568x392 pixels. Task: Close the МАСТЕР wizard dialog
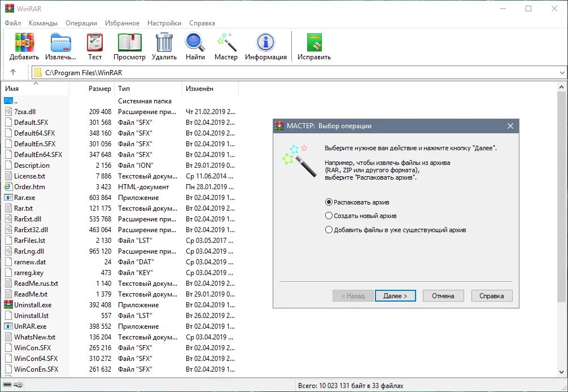point(510,126)
